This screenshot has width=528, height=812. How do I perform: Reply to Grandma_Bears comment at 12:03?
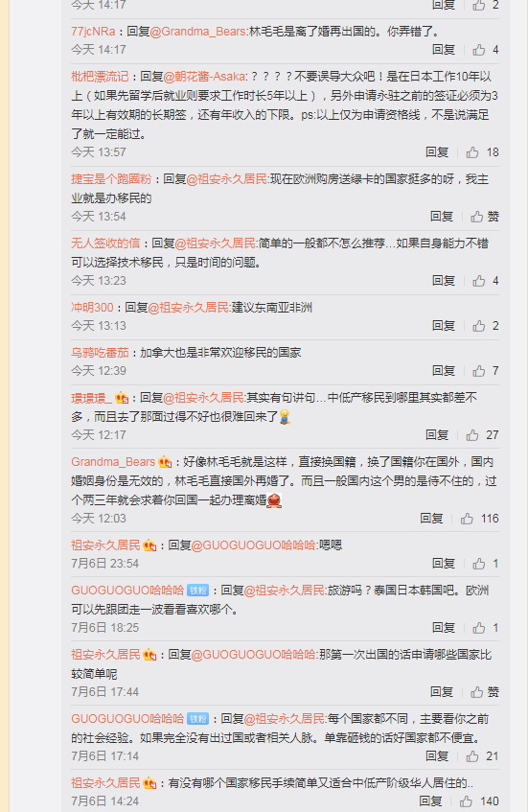(431, 519)
